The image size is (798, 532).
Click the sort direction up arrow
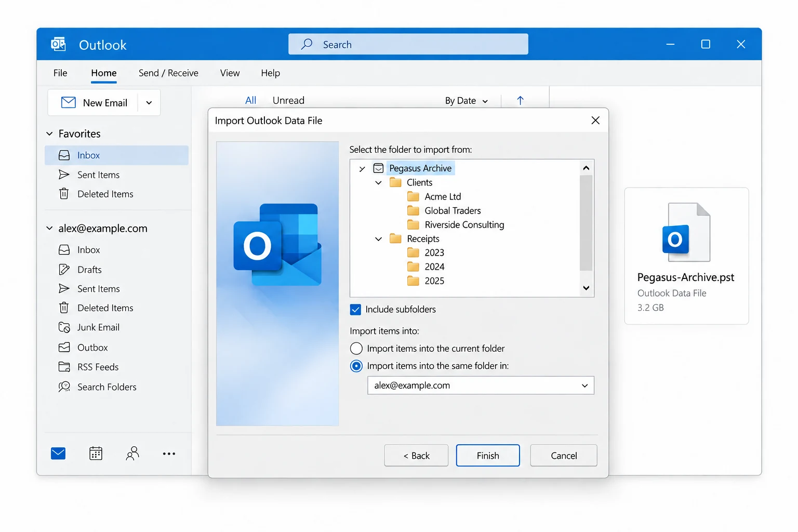click(520, 100)
